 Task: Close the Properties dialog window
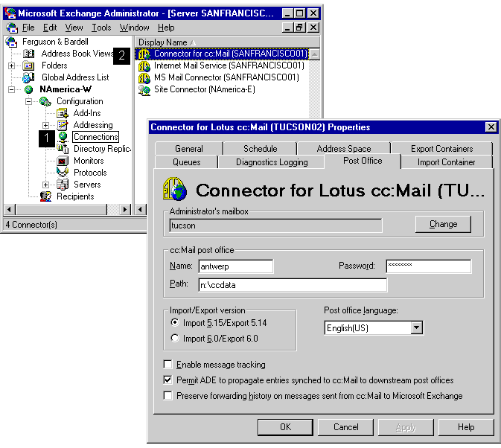(x=491, y=127)
